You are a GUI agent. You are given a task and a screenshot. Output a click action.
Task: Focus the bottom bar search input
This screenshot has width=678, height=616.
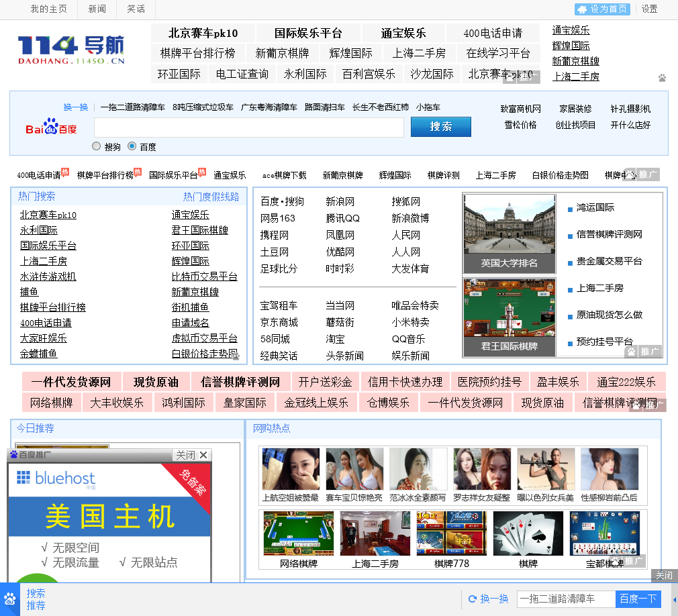click(566, 599)
